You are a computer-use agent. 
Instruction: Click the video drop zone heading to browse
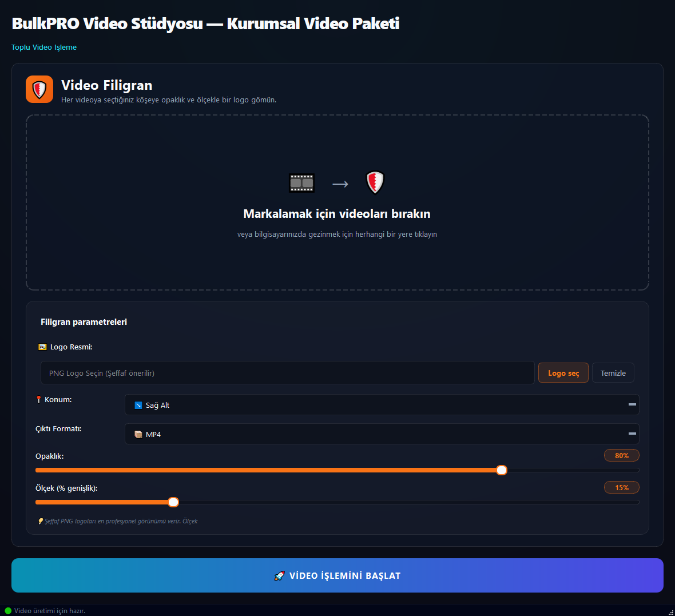(x=336, y=214)
